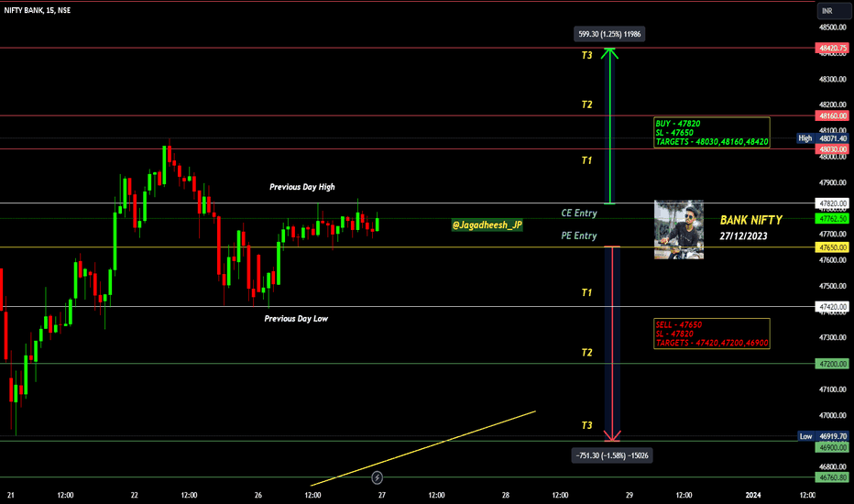The width and height of the screenshot is (854, 504).
Task: Click the profile photo thumbnail
Action: coord(679,229)
